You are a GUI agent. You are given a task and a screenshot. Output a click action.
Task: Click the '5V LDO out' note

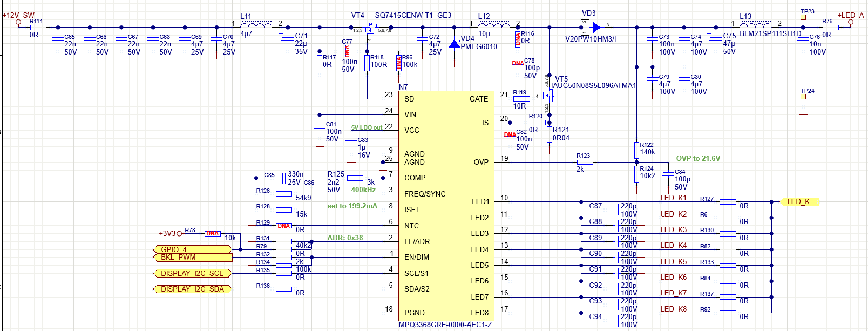tap(367, 127)
